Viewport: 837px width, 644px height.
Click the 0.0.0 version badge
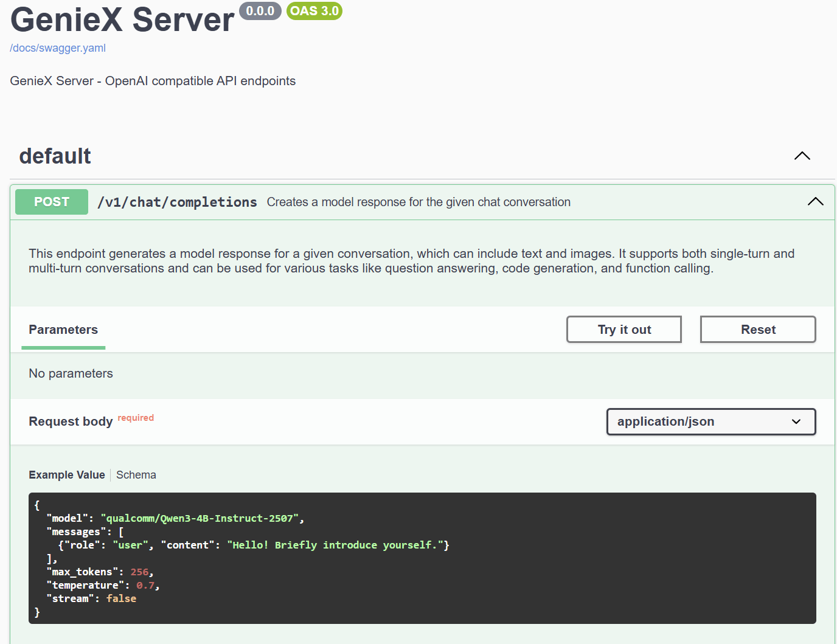pos(260,11)
